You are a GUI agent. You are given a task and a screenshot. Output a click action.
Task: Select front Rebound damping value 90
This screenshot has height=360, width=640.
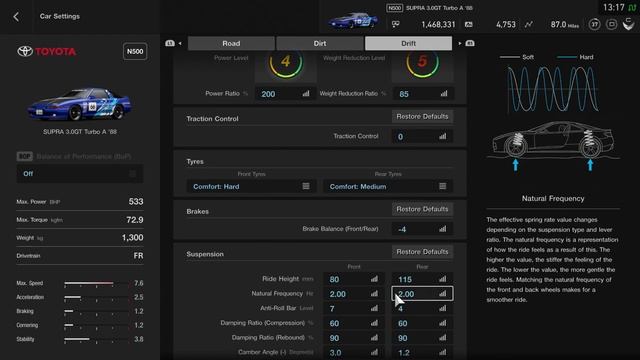353,338
